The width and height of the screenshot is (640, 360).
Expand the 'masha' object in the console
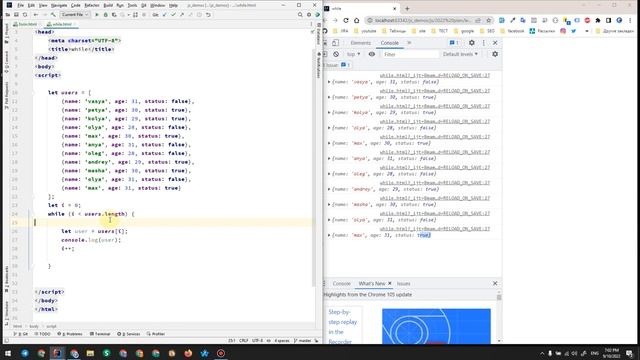(x=329, y=204)
